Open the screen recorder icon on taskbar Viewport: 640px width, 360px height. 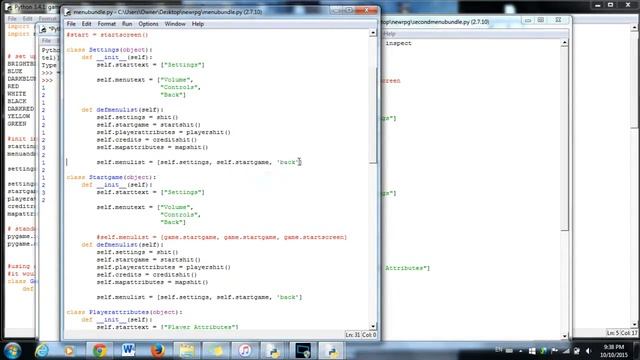[303, 351]
